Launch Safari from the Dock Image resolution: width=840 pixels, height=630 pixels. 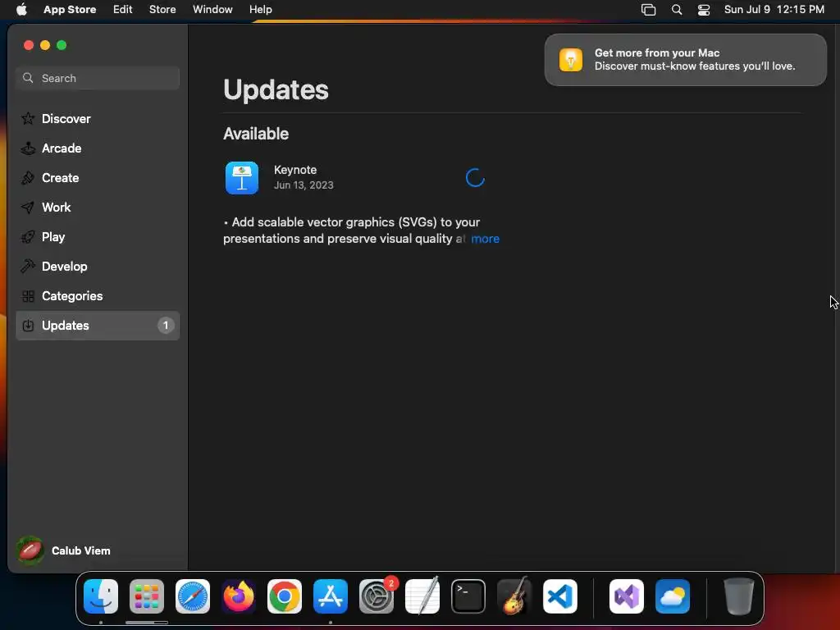point(193,596)
